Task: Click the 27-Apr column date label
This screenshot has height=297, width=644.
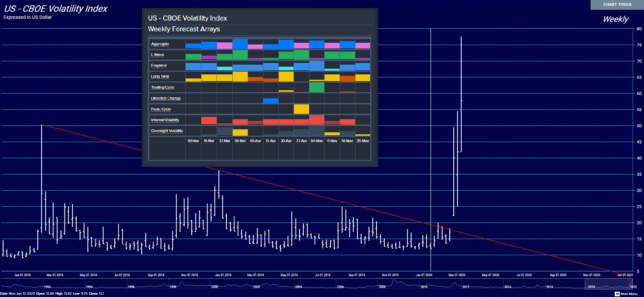Action: click(x=301, y=141)
